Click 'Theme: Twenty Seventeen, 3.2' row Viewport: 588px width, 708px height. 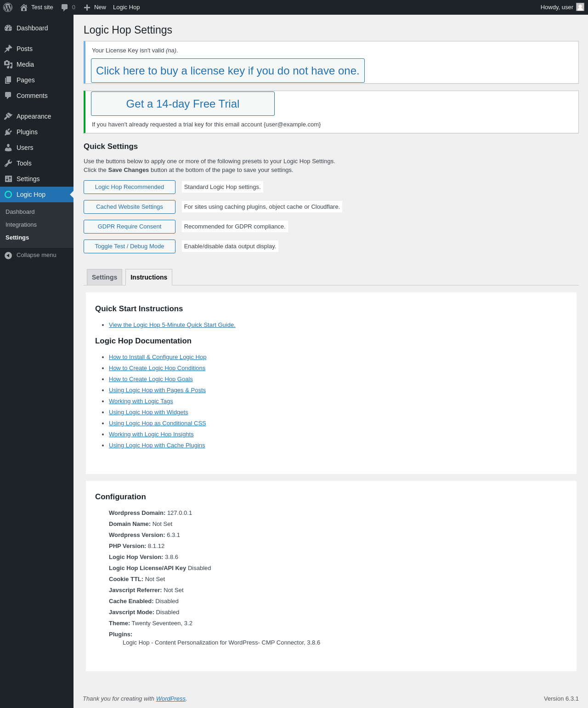(151, 623)
